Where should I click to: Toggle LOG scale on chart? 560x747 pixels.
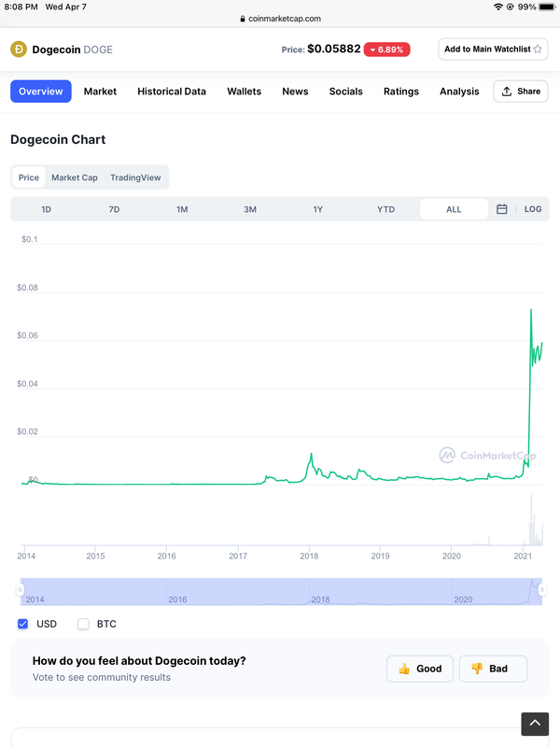click(x=533, y=209)
